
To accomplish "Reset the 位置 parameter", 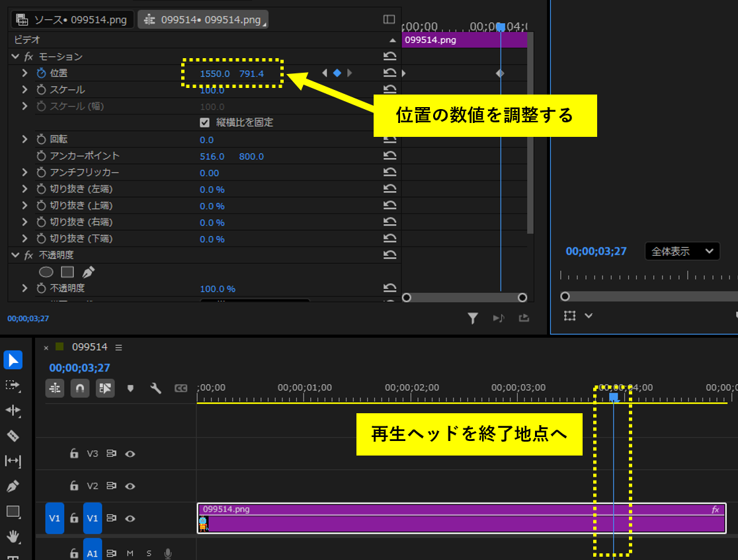I will (x=389, y=73).
